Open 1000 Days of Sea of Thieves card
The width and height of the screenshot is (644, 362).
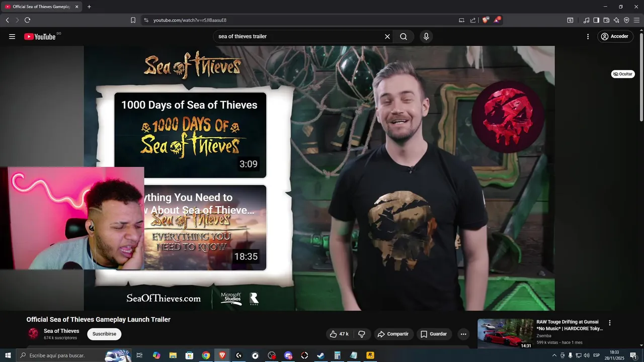[190, 135]
